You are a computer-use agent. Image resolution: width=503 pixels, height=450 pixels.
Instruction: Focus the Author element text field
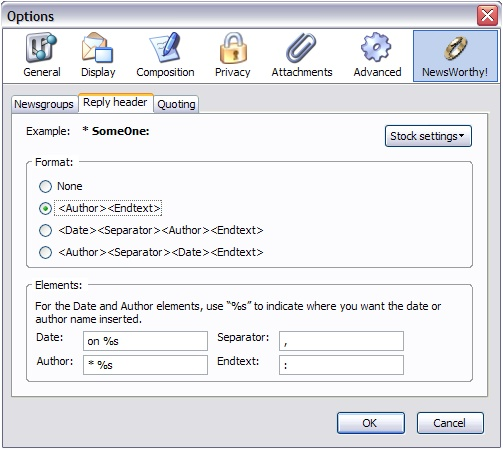coord(145,365)
